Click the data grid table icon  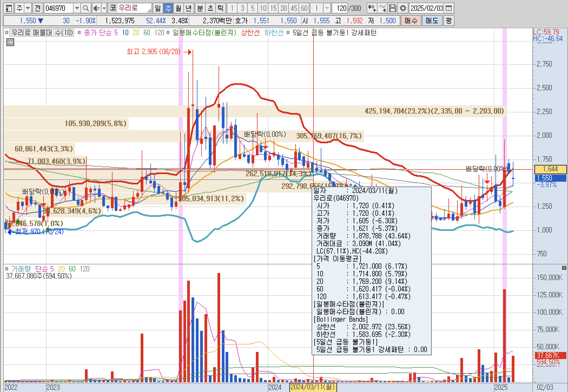click(x=10, y=42)
